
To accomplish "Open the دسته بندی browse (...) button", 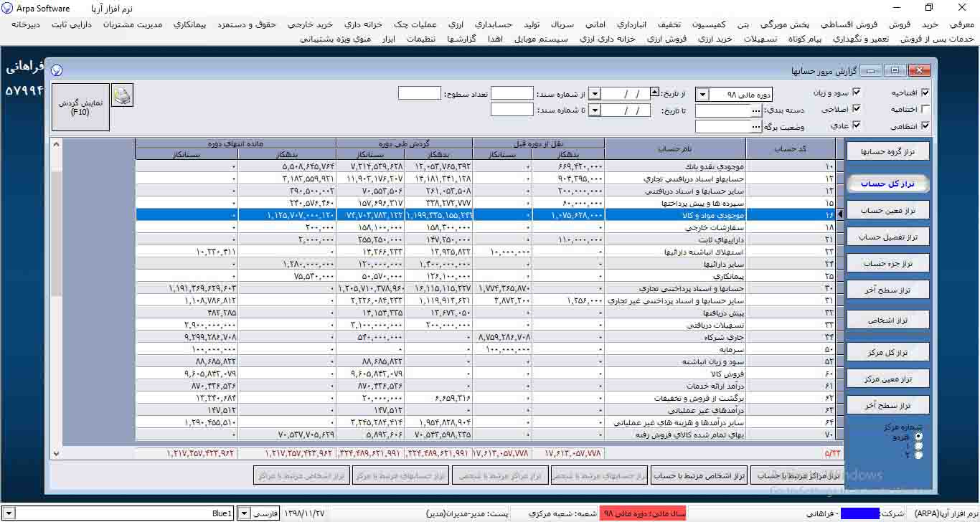I will pyautogui.click(x=755, y=110).
